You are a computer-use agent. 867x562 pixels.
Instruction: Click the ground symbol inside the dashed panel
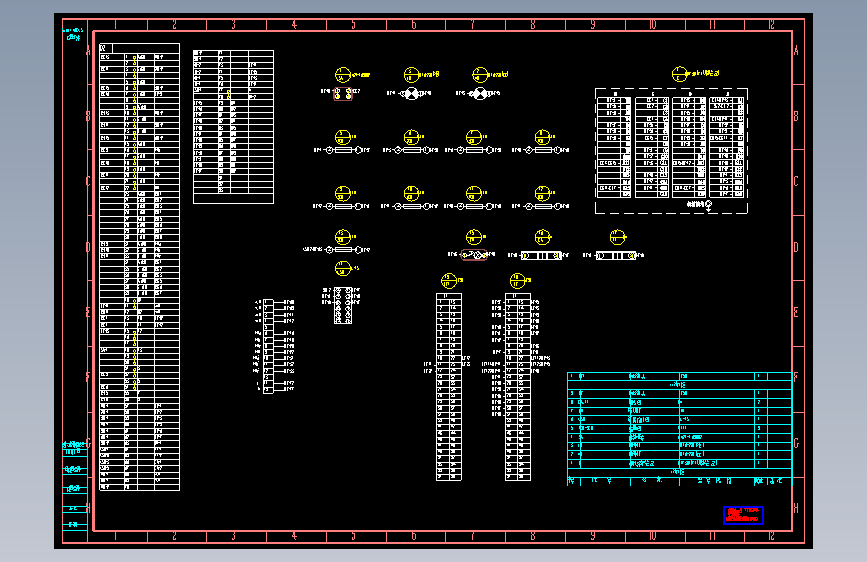point(709,206)
